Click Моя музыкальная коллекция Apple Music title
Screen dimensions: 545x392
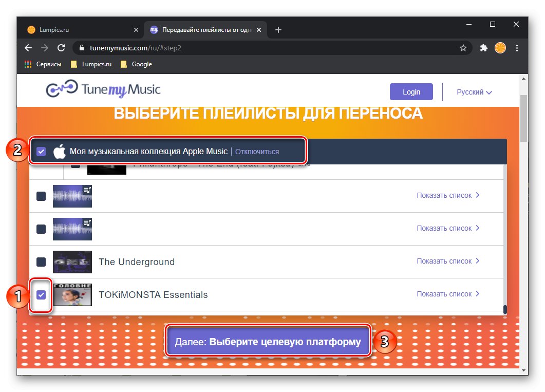(148, 152)
